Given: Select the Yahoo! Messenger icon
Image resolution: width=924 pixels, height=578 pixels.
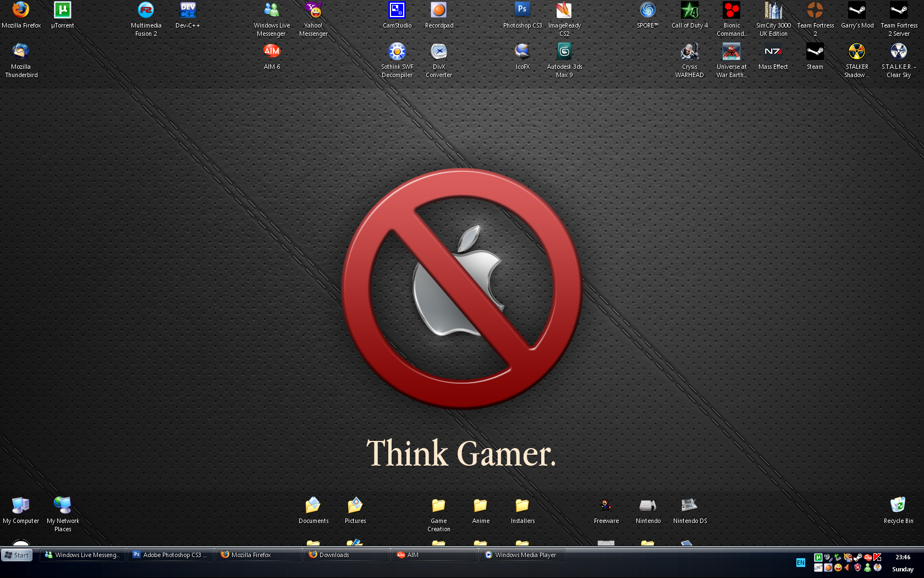Looking at the screenshot, I should coord(313,19).
